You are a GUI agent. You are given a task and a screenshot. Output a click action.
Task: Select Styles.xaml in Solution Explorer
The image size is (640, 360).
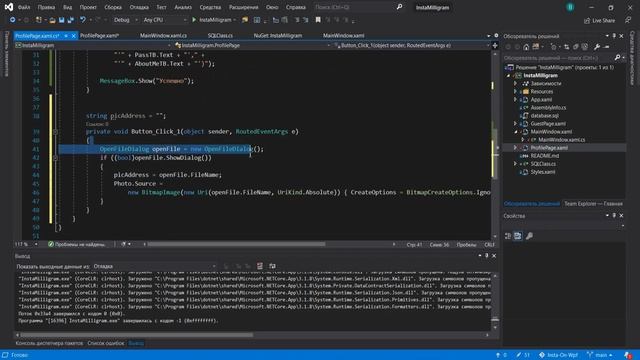[x=542, y=172]
